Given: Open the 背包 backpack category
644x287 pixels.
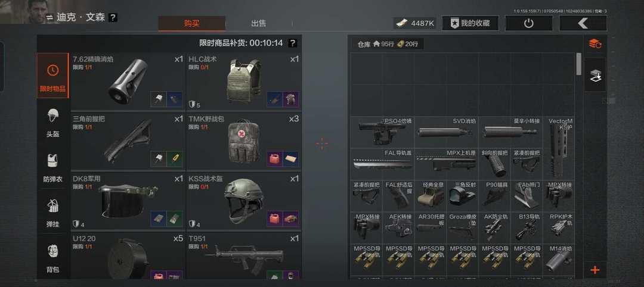Looking at the screenshot, I should click(52, 257).
